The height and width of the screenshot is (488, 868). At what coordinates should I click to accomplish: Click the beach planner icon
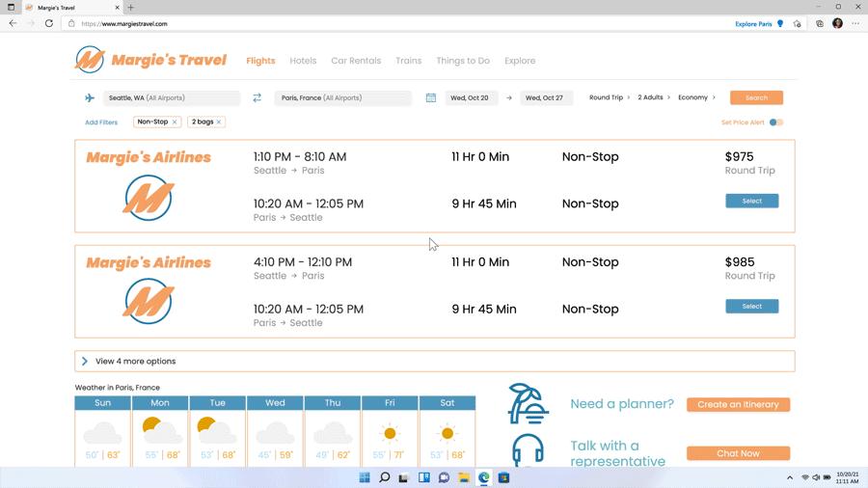528,404
